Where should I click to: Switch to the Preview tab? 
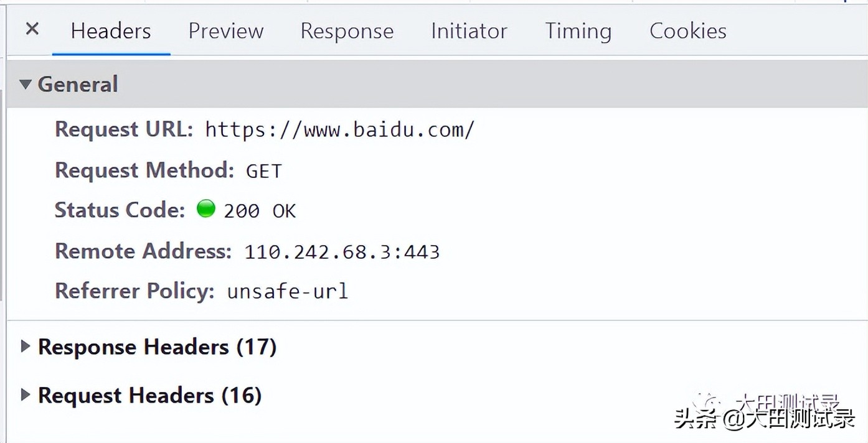click(x=226, y=31)
